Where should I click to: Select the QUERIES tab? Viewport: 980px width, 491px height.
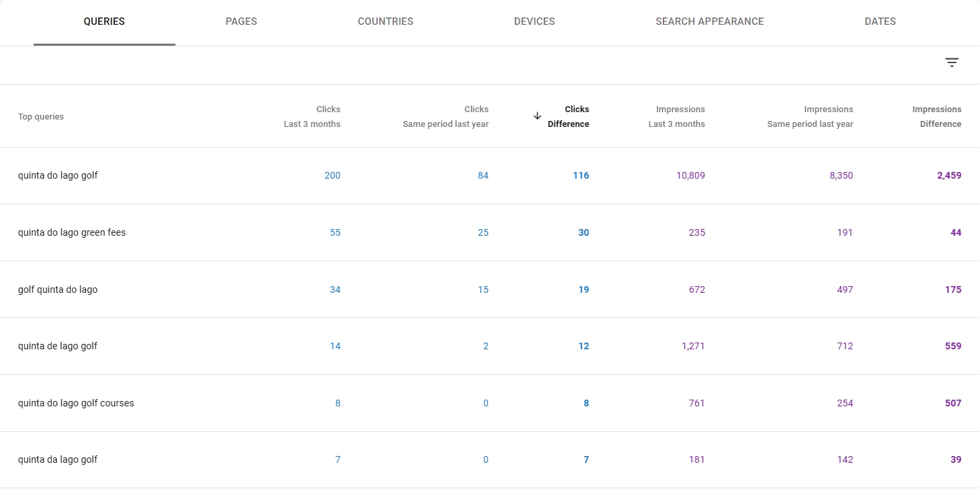(104, 21)
